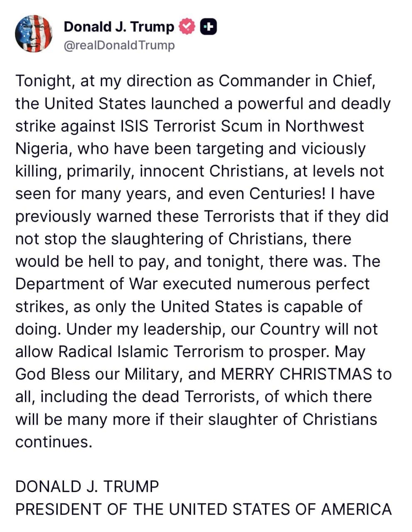Click the DONALD J. TRUMP signature line
412x532 pixels.
pos(86,485)
